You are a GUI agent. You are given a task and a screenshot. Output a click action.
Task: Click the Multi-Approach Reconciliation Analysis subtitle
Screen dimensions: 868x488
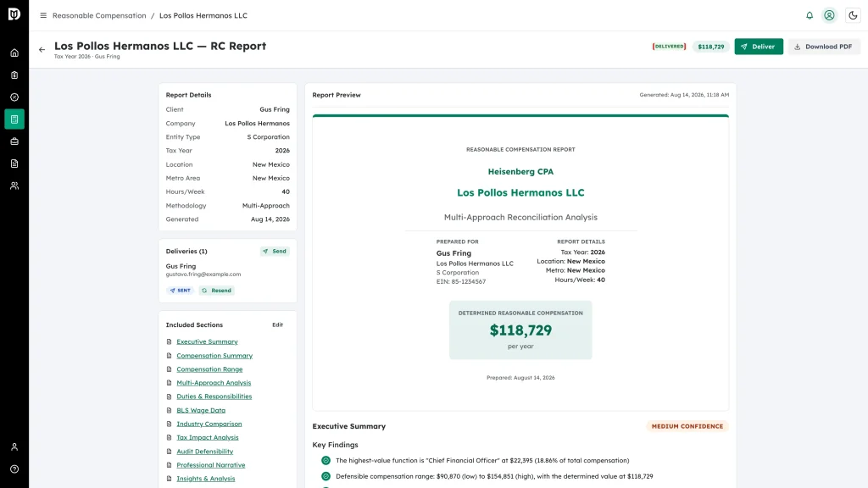click(x=520, y=218)
